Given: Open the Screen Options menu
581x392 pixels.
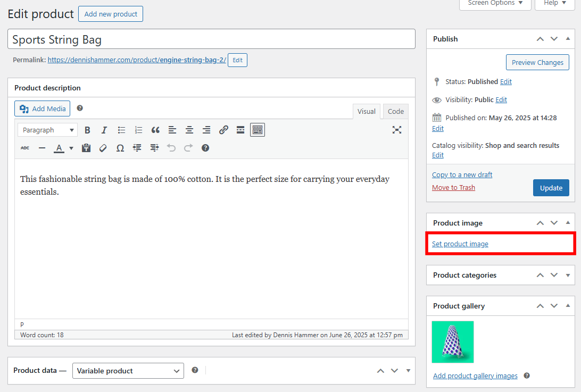Looking at the screenshot, I should (494, 3).
